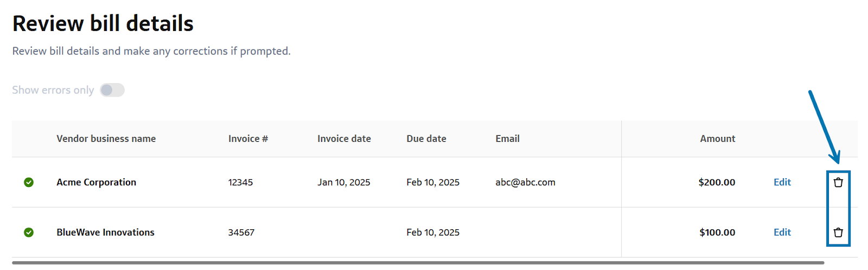Delete the Acme Corporation bill with trash icon
The image size is (868, 270).
(838, 183)
